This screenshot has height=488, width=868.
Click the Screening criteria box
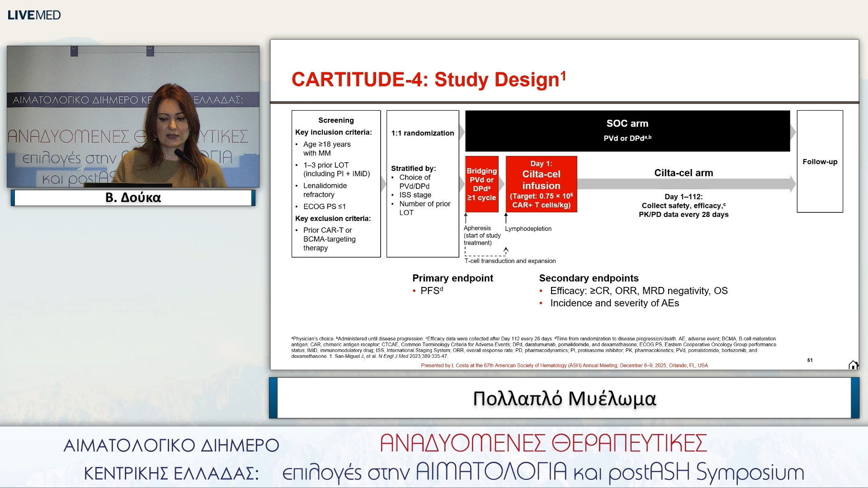(336, 184)
